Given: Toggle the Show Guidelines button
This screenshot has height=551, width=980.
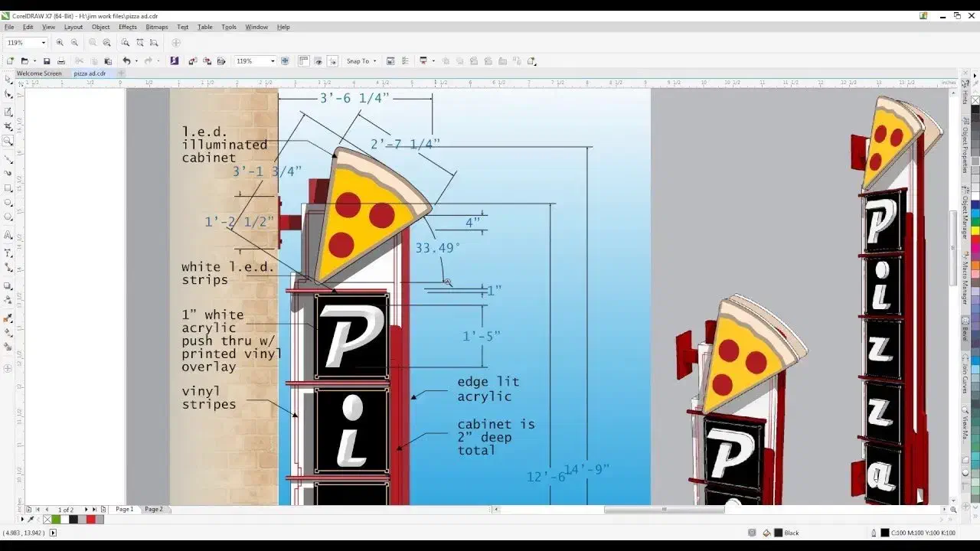Looking at the screenshot, I should coord(332,61).
